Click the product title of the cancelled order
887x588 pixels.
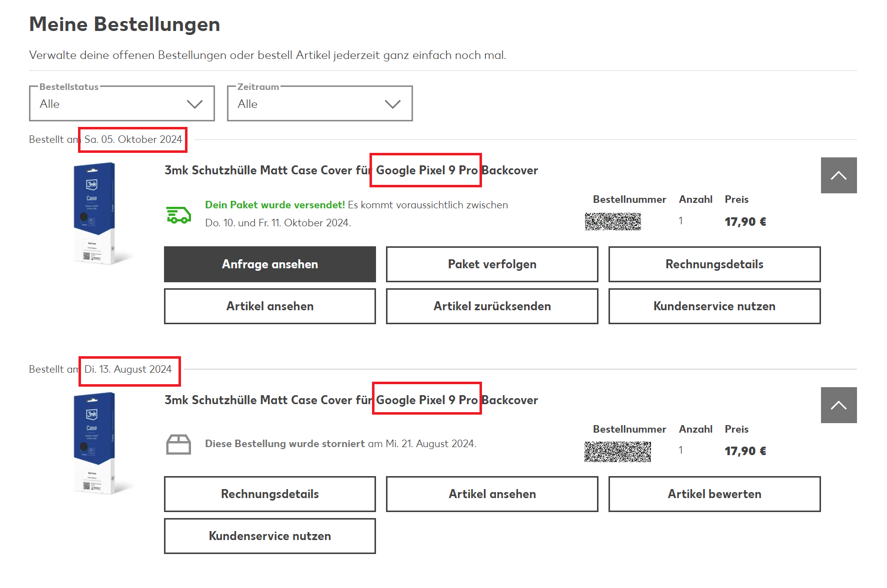[x=351, y=400]
